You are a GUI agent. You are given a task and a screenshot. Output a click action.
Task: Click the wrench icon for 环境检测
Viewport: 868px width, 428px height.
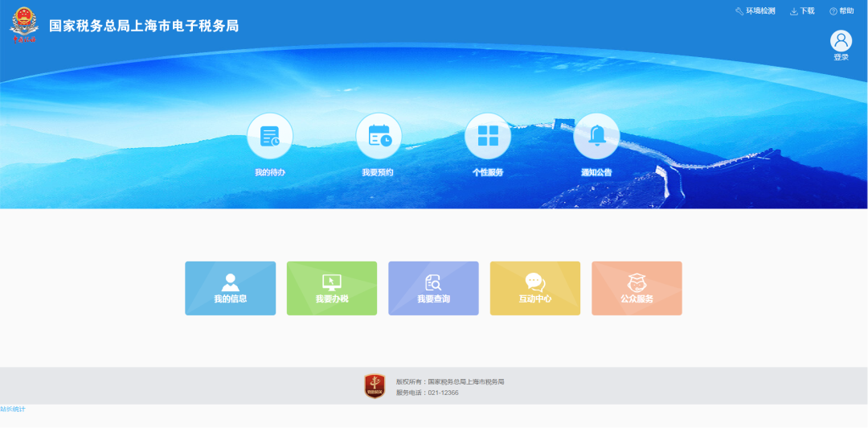[x=739, y=11]
